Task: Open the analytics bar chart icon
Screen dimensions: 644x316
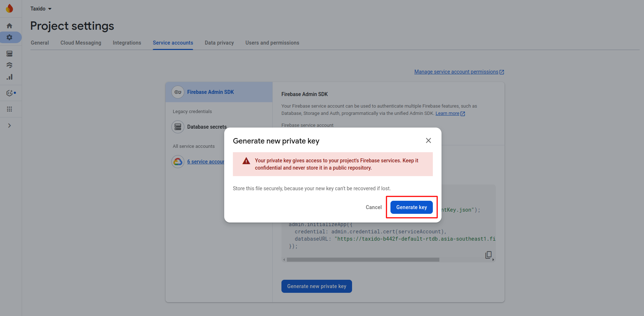Action: tap(9, 77)
